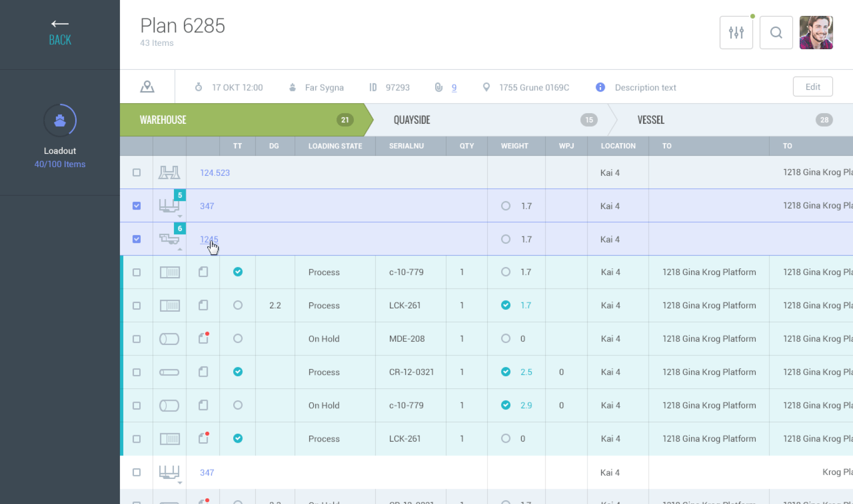Image resolution: width=853 pixels, height=504 pixels.
Task: Expand the unselected 347 row arrow
Action: coord(180,483)
